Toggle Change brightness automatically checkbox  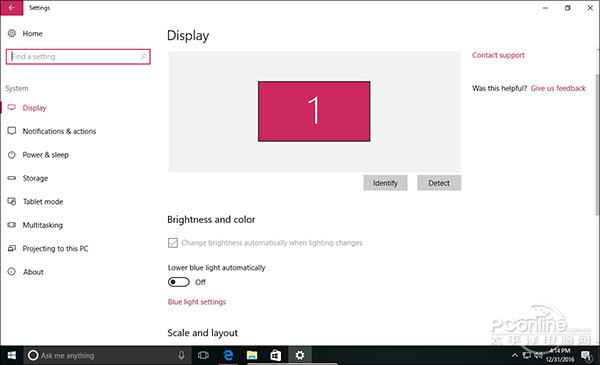[x=173, y=243]
